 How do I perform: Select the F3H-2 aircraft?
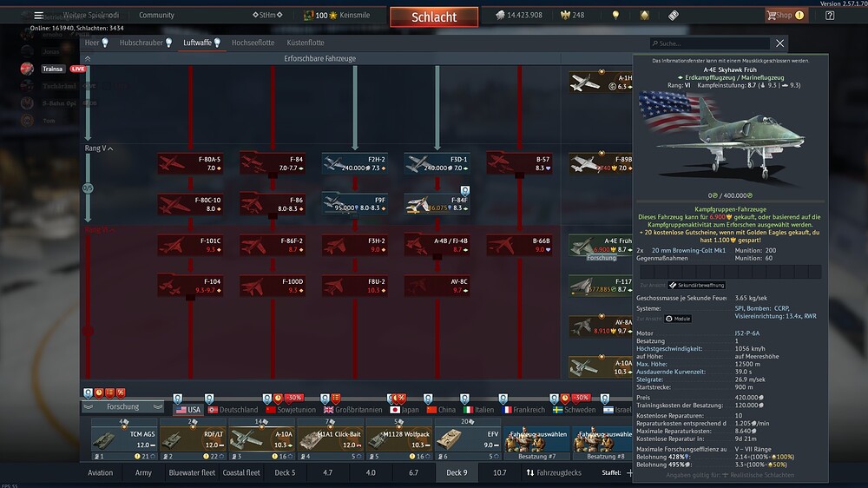[355, 246]
